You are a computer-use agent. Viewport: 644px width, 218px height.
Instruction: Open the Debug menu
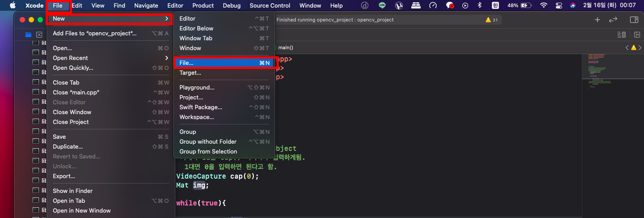[232, 5]
